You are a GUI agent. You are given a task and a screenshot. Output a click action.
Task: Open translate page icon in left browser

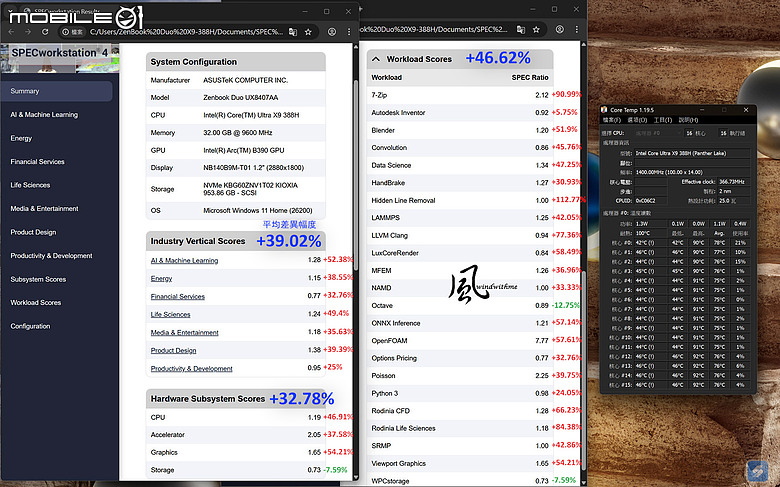293,32
